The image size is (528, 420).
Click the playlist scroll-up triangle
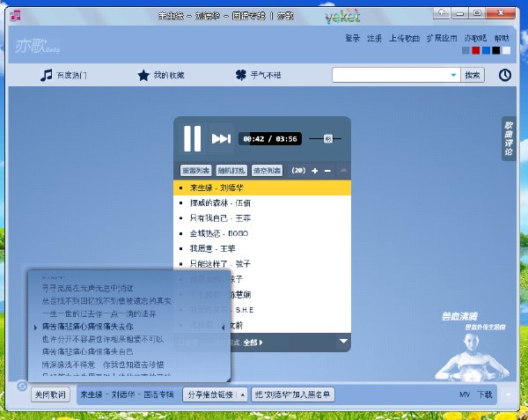[x=343, y=170]
